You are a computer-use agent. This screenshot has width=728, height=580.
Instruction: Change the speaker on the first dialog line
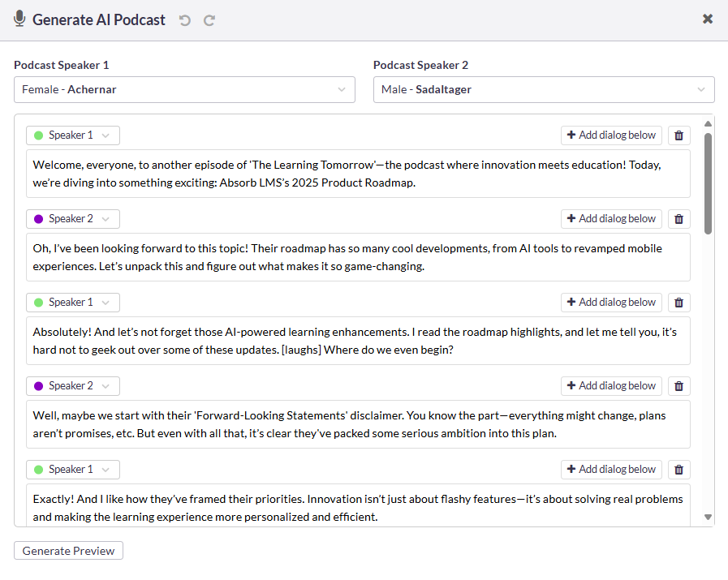coord(72,135)
